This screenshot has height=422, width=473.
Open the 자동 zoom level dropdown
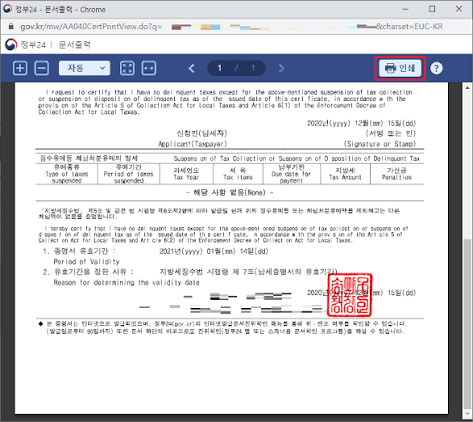coord(84,68)
